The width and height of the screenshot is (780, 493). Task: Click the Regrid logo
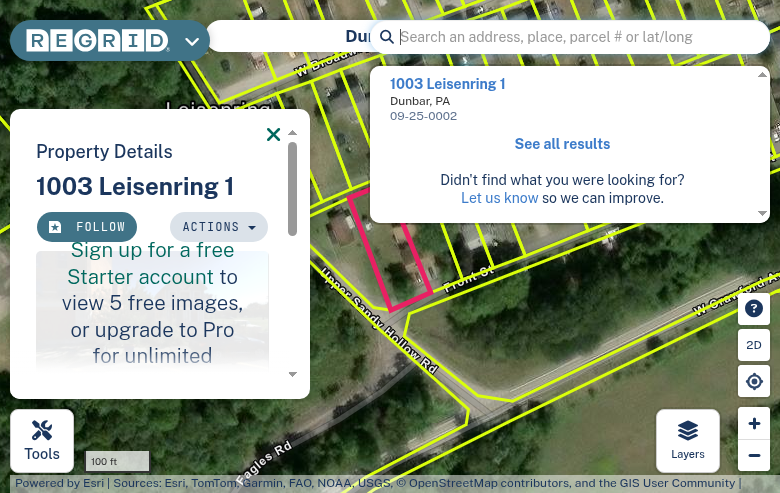(x=97, y=41)
